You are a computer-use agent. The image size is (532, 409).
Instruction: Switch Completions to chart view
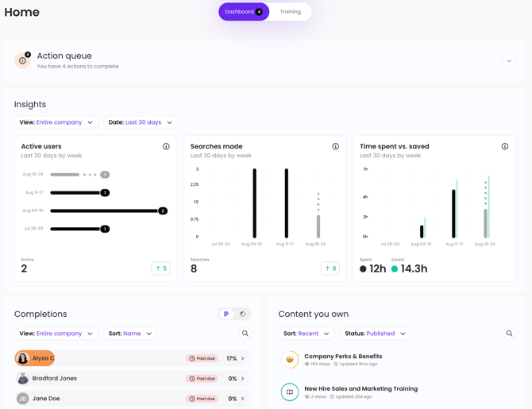click(x=243, y=314)
